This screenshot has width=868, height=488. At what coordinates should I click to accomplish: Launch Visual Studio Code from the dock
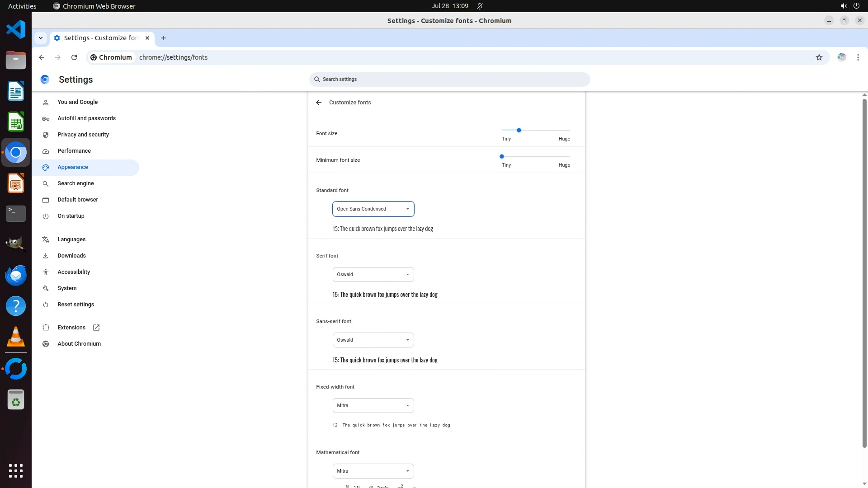pos(16,30)
